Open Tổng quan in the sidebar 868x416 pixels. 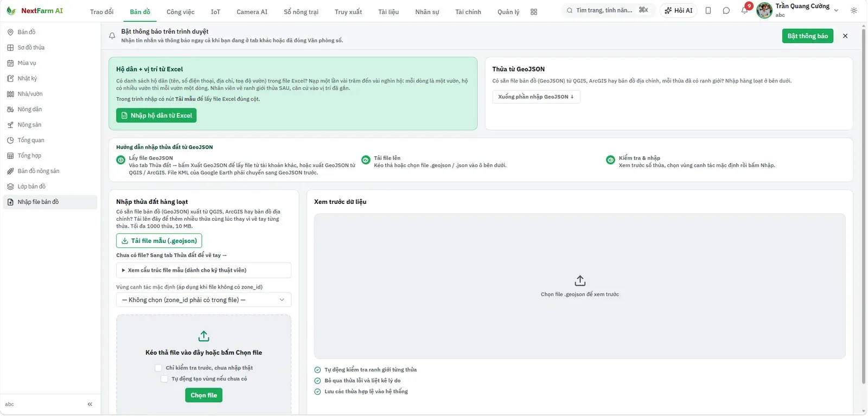coord(50,140)
